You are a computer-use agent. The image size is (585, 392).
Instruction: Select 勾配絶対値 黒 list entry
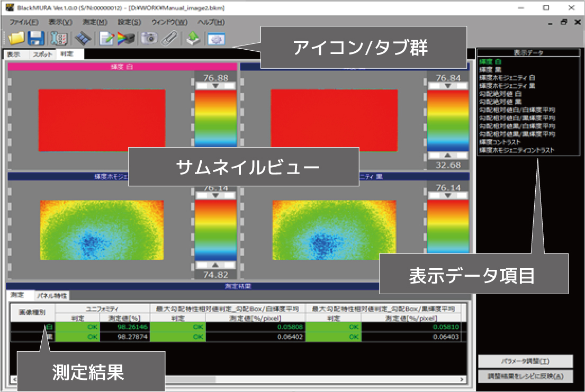click(x=500, y=102)
